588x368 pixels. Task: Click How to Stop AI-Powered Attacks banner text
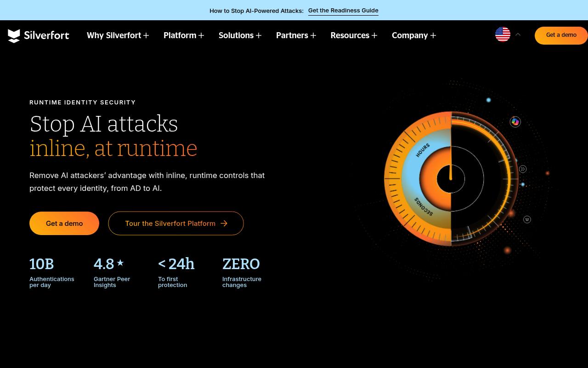coord(256,11)
